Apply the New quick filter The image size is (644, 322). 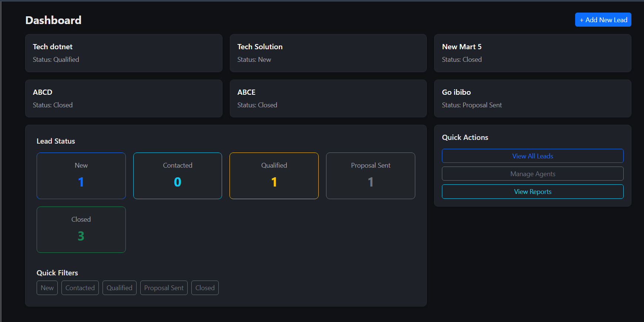pos(47,288)
